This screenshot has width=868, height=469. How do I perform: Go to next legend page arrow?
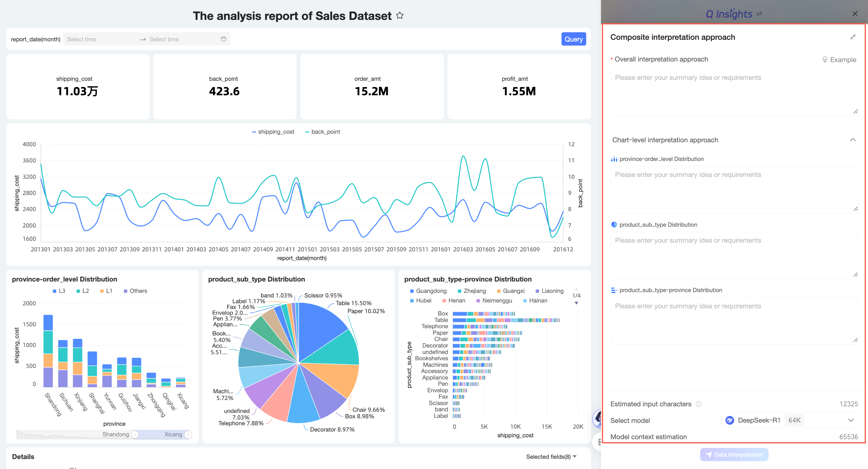click(x=577, y=303)
